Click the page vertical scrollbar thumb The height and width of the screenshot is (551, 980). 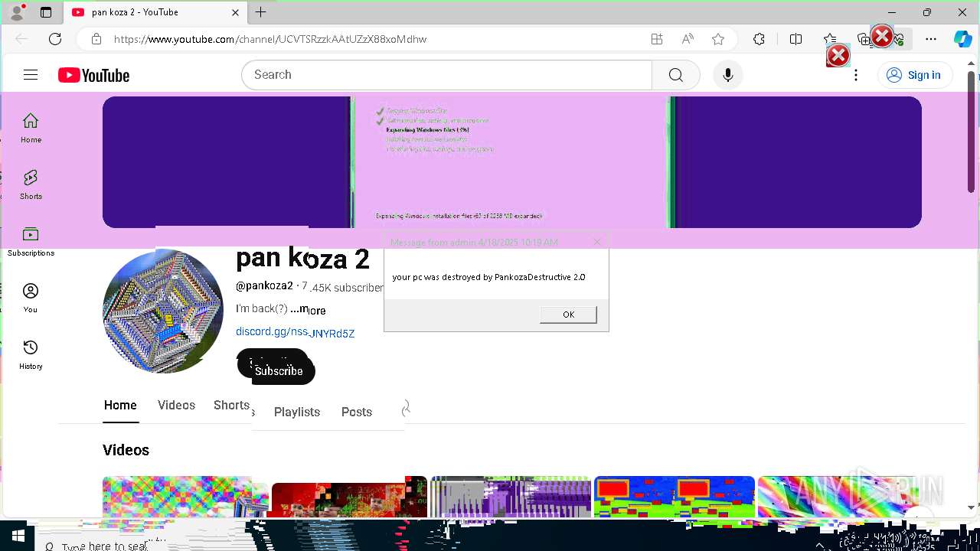point(971,132)
